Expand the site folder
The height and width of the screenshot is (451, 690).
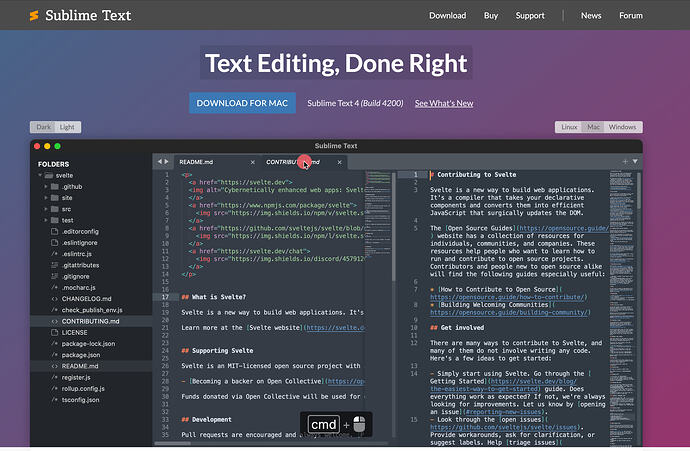pos(46,198)
